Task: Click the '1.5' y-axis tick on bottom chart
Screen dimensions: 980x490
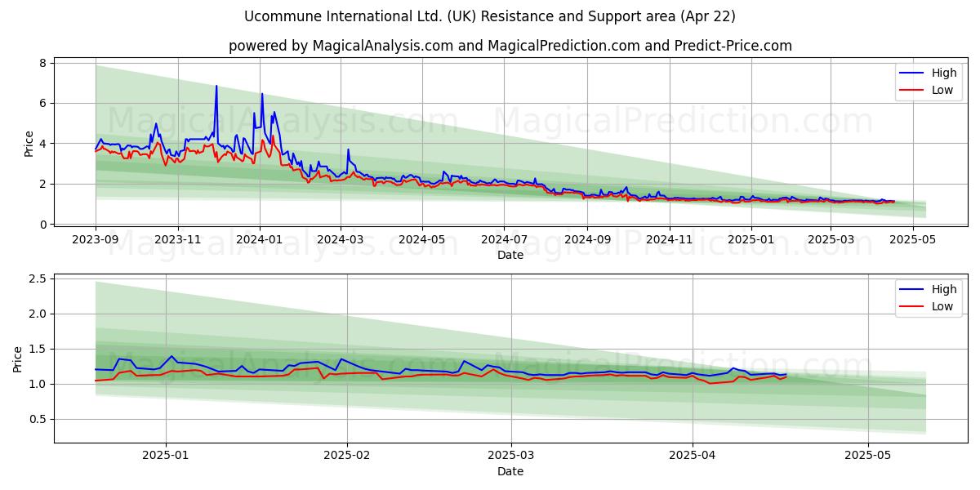Action: (39, 350)
